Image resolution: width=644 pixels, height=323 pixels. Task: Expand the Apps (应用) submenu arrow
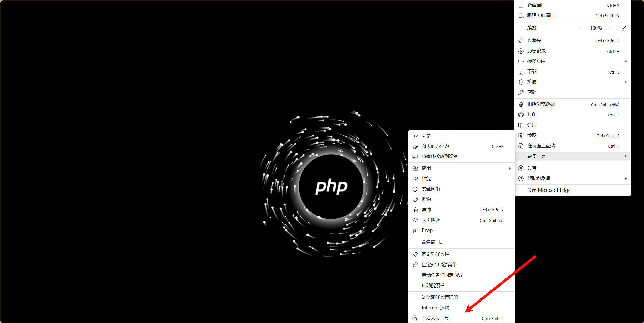click(x=510, y=168)
